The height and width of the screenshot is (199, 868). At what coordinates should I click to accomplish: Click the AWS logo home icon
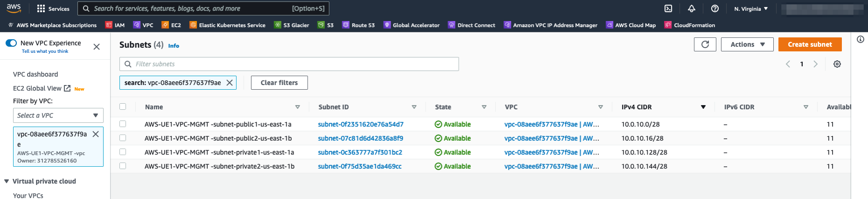point(14,8)
